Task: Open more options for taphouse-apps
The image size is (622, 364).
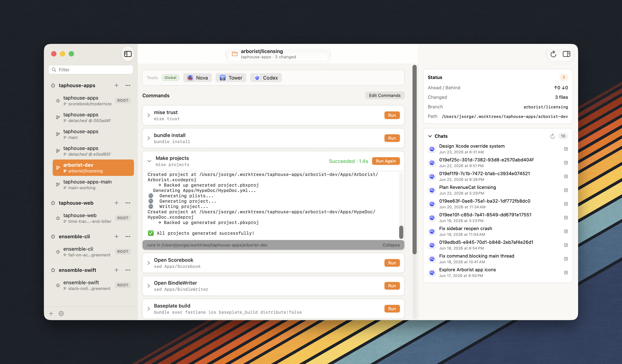Action: click(128, 85)
